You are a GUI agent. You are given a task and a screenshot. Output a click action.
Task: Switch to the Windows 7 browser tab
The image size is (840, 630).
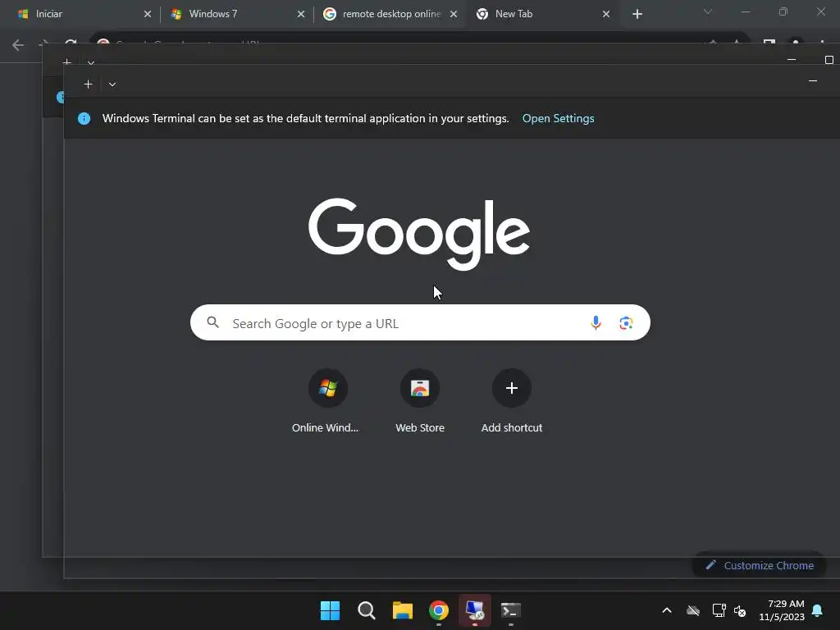tap(237, 14)
